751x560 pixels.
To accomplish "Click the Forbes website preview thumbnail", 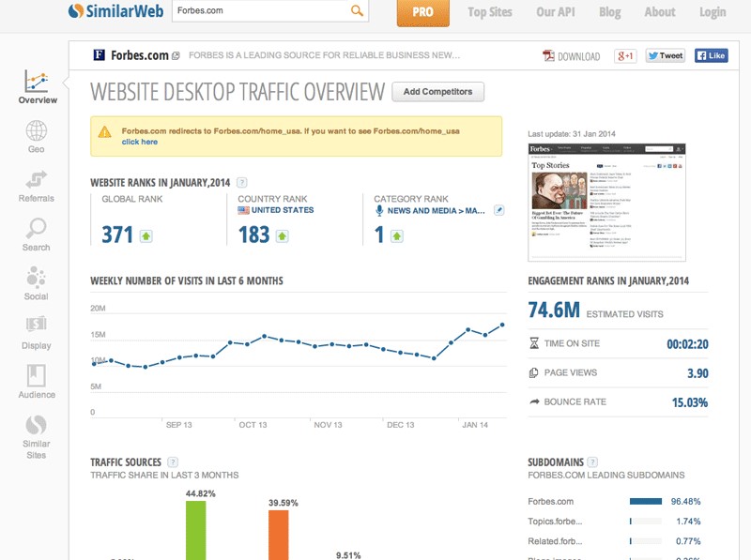I will [606, 202].
